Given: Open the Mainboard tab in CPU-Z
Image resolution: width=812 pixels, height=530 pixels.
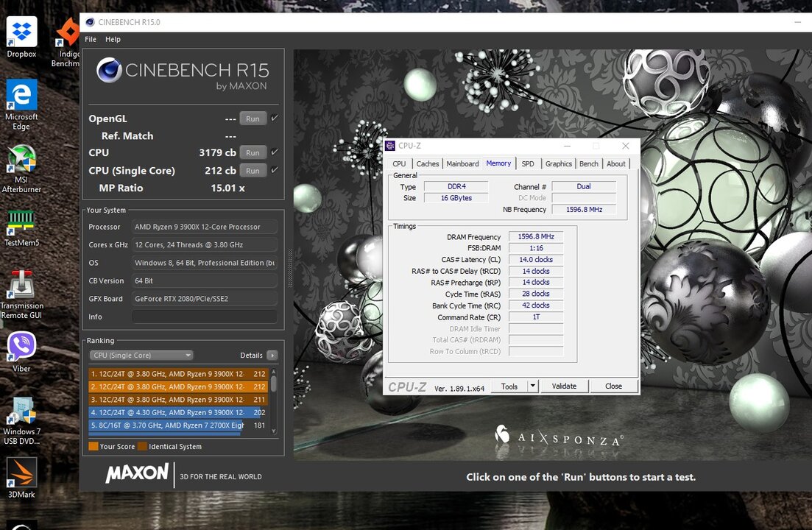Looking at the screenshot, I should 462,163.
